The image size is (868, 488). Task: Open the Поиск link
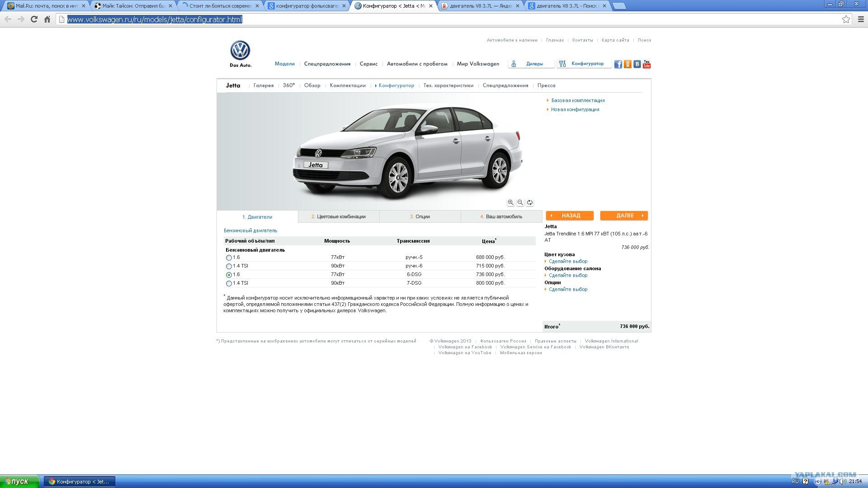click(x=645, y=40)
